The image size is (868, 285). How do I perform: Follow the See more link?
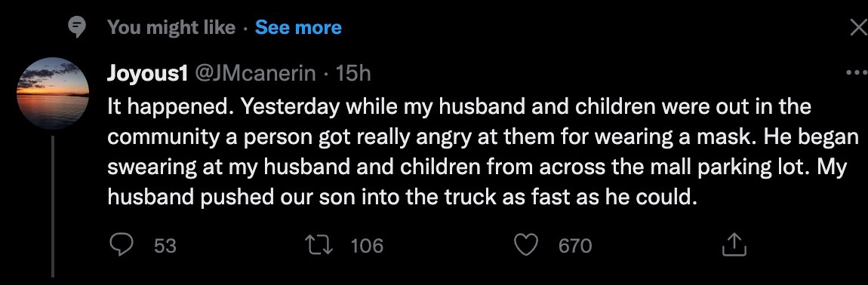tap(298, 27)
